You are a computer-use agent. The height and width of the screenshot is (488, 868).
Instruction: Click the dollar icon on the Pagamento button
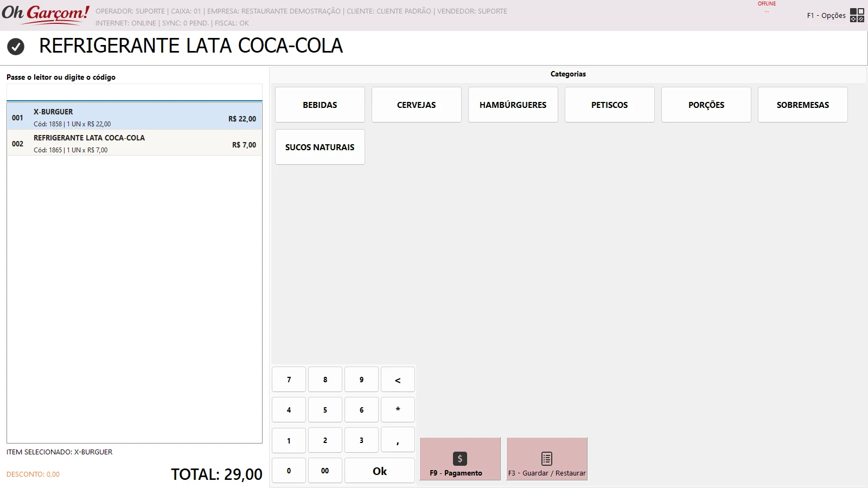point(460,459)
